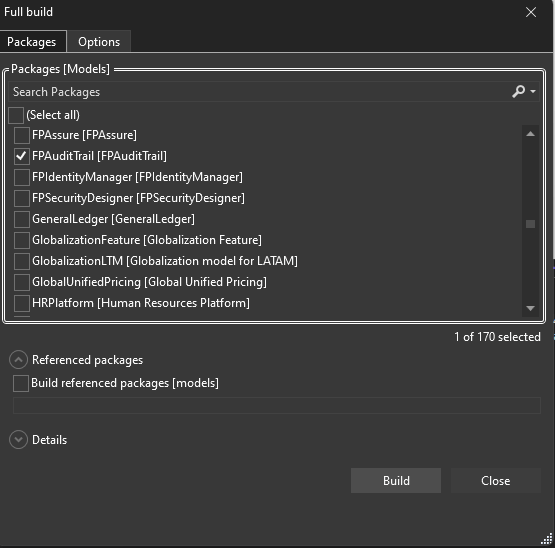Collapse the Referenced packages section
The width and height of the screenshot is (555, 548).
[18, 360]
